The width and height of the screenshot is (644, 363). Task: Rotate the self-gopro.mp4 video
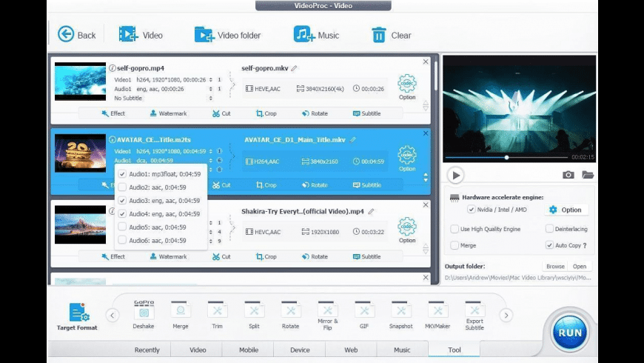coord(315,113)
